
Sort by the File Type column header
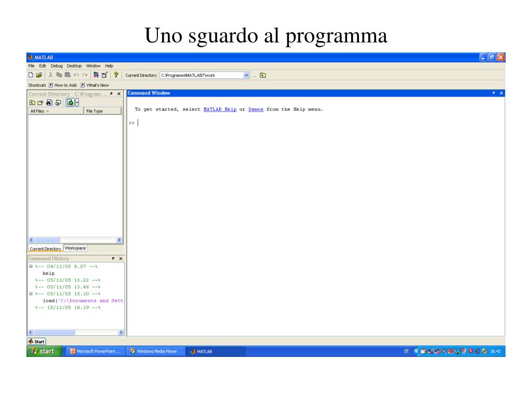coord(102,111)
